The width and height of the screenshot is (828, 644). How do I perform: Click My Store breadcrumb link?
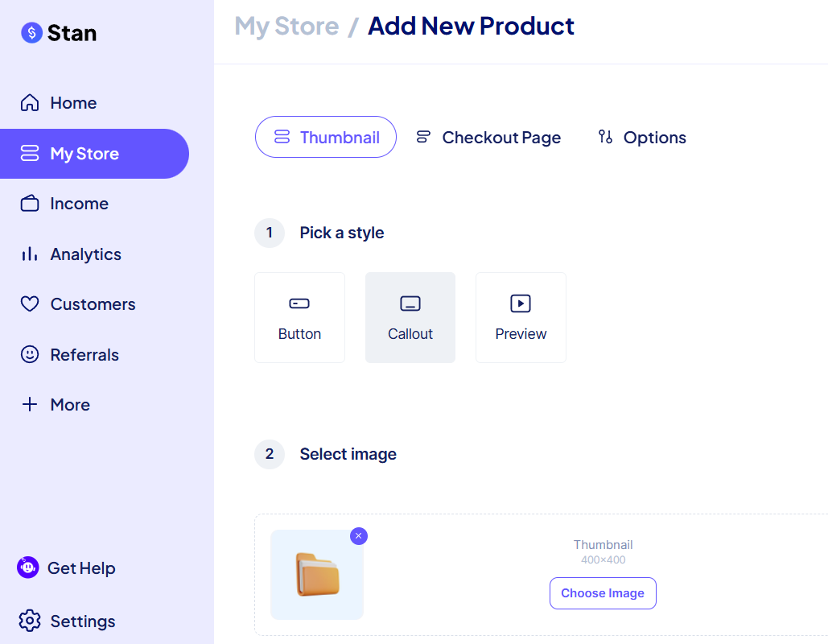tap(286, 26)
